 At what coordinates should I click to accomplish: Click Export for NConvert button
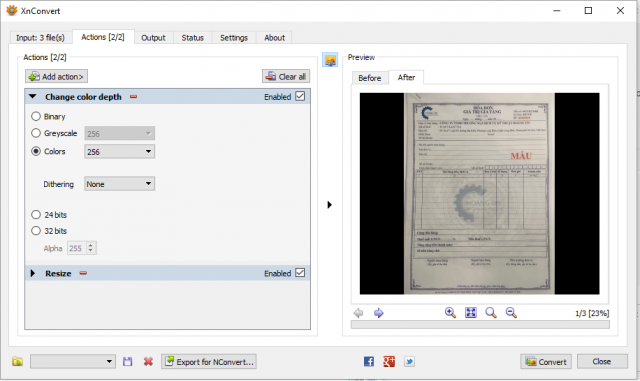[x=209, y=361]
